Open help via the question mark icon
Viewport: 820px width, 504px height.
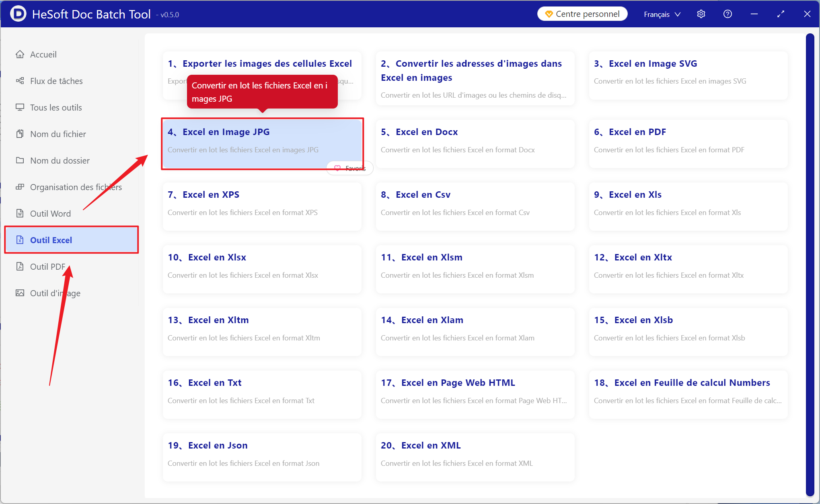coord(728,14)
